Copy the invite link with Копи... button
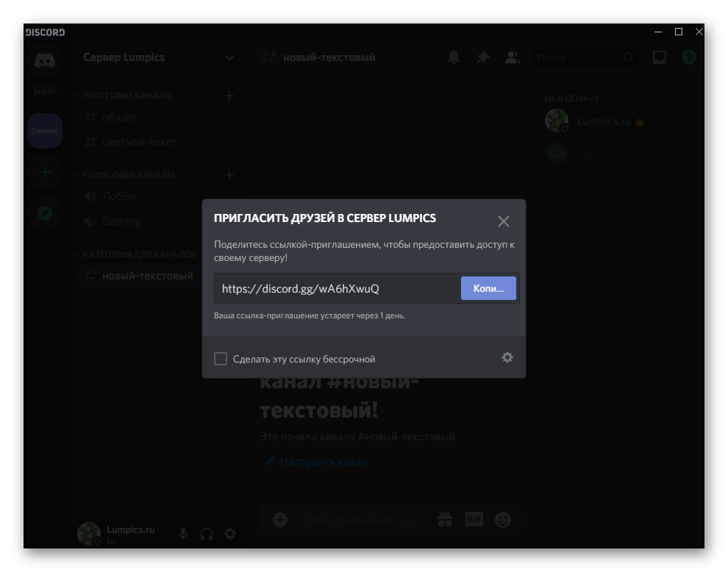The width and height of the screenshot is (728, 572). coord(488,288)
